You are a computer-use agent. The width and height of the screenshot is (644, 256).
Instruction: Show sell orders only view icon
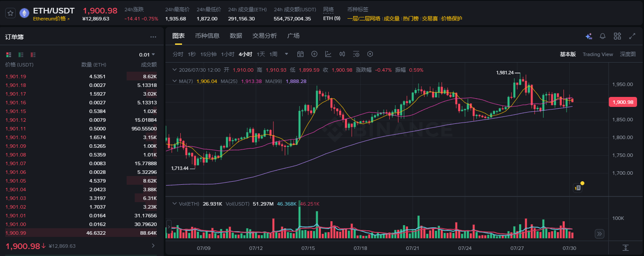click(33, 55)
